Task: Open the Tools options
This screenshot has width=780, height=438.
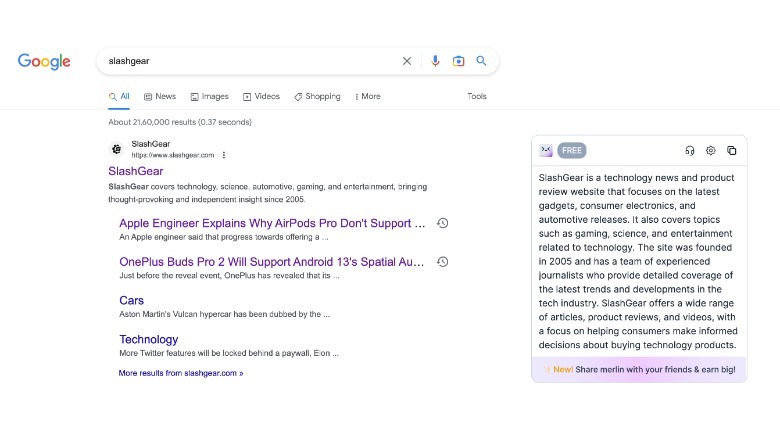Action: 477,96
